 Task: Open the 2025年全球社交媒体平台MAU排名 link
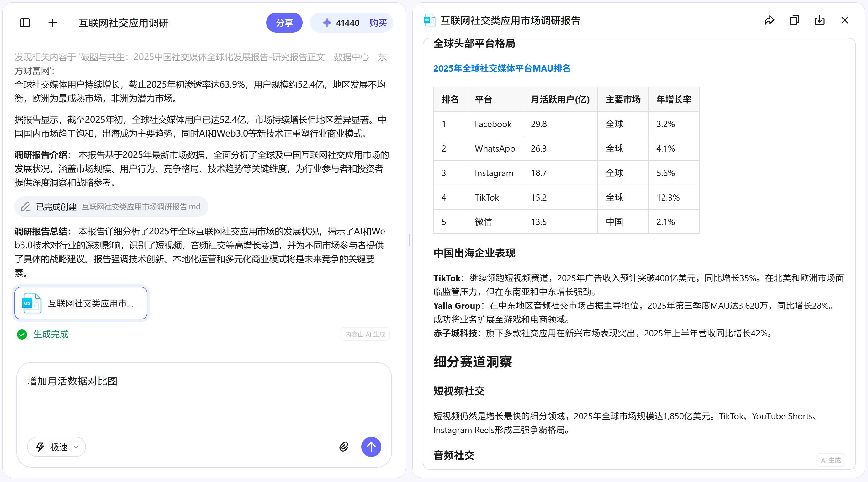[x=501, y=68]
